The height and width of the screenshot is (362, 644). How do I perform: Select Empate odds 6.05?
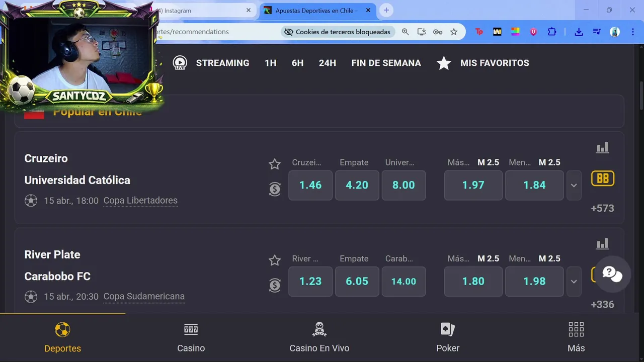[357, 281]
